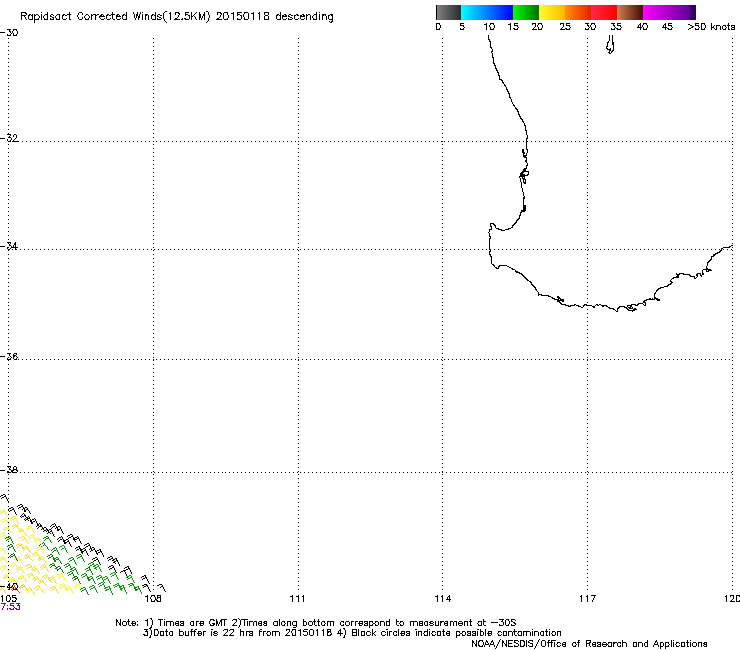This screenshot has height=650, width=740.
Task: Click the 'Times are GMT' note line
Action: pos(315,623)
